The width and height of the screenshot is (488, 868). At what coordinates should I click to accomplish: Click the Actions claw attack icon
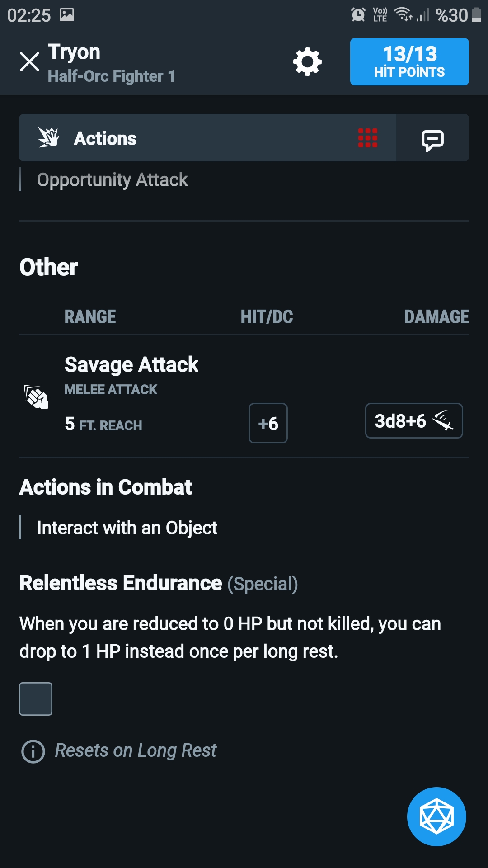coord(48,138)
